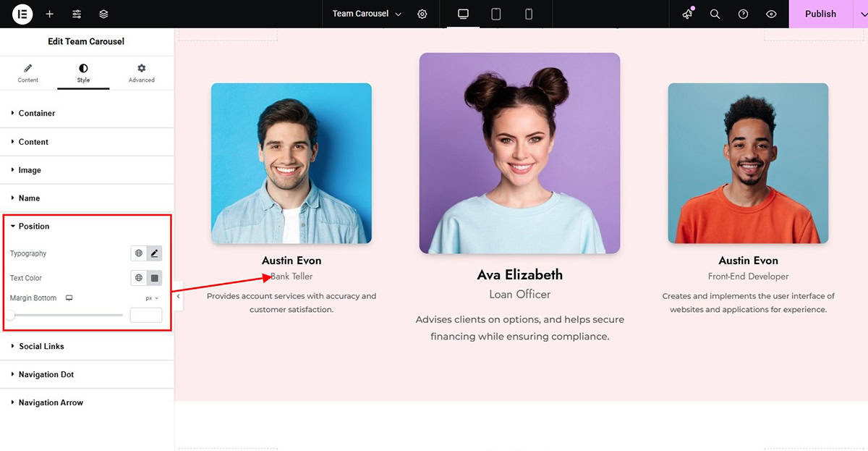The width and height of the screenshot is (868, 451).
Task: Switch to tablet preview mode
Action: pyautogui.click(x=496, y=14)
